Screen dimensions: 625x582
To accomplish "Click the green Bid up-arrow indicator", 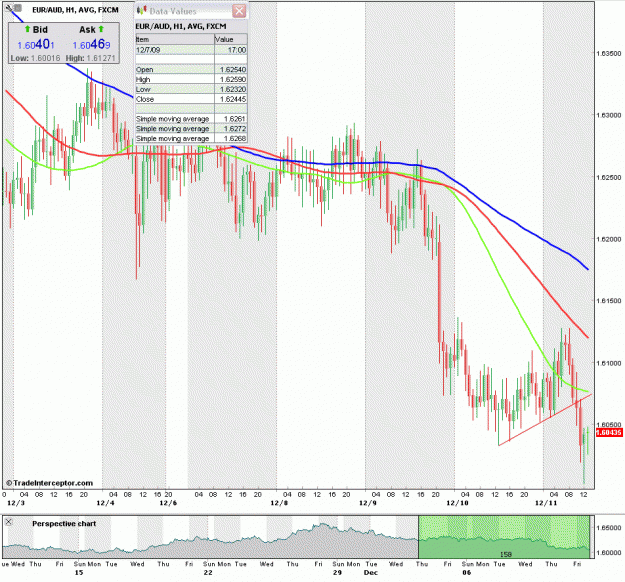I will pos(28,29).
